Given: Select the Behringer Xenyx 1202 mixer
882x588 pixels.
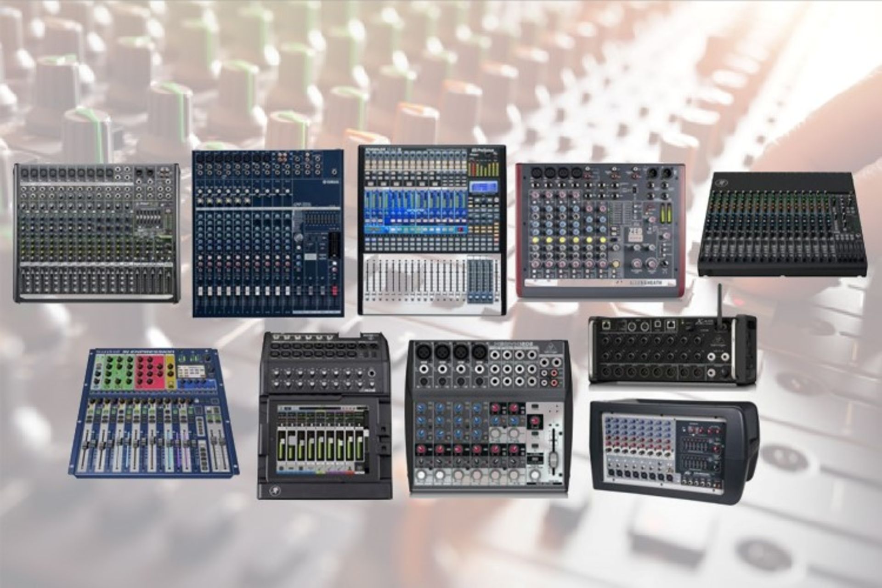Looking at the screenshot, I should pyautogui.click(x=488, y=417).
